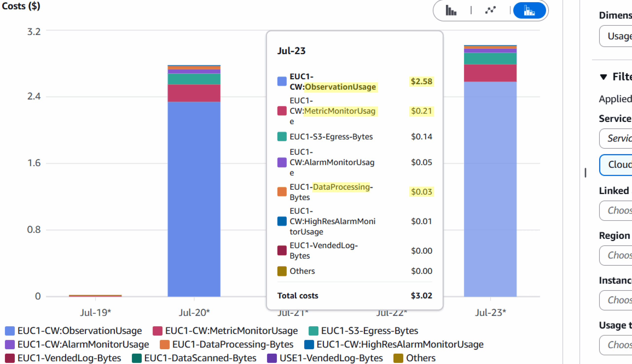This screenshot has height=364, width=632.
Task: Click the CloudWatch service filter pill
Action: [620, 165]
